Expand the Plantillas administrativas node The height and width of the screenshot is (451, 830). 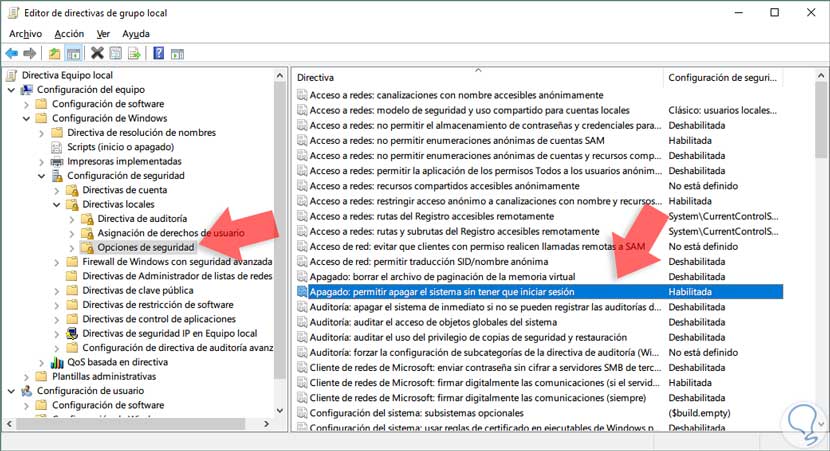click(x=26, y=377)
